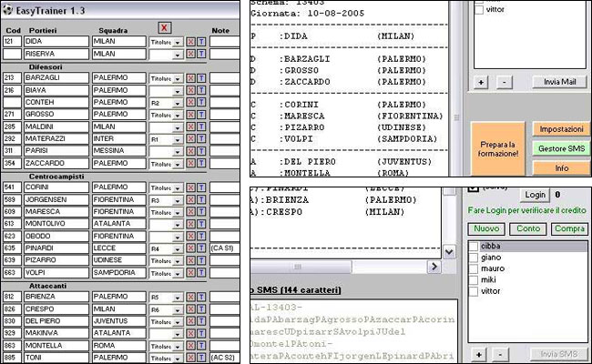The height and width of the screenshot is (364, 592).
Task: Click the Nuovo button under the login message
Action: click(x=487, y=229)
